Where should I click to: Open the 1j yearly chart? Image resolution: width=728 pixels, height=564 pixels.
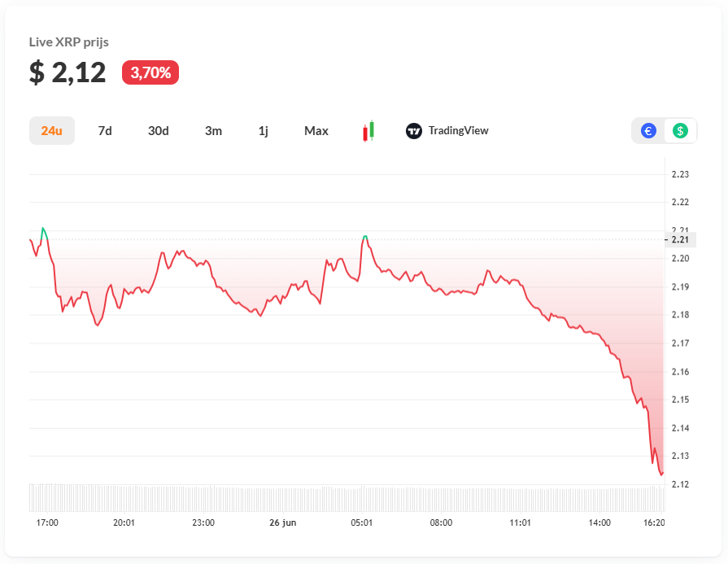(x=263, y=130)
